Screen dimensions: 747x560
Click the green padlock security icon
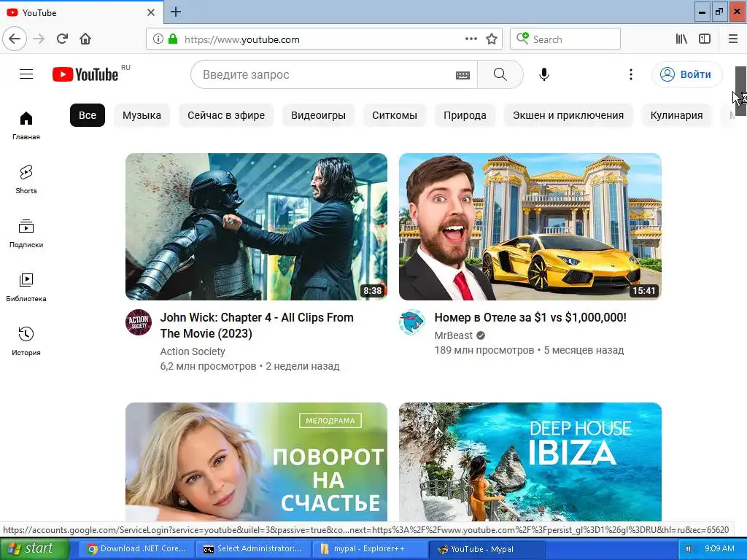coord(173,39)
